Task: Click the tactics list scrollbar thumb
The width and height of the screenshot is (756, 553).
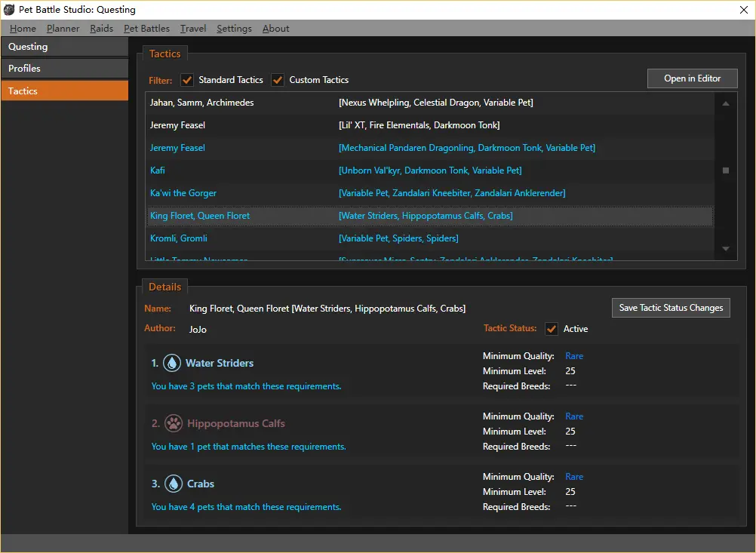Action: tap(726, 171)
